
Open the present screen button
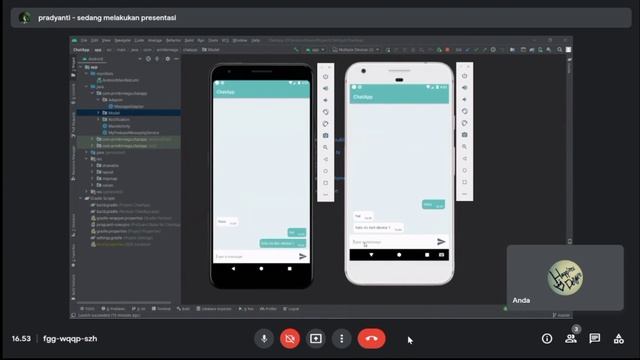(316, 338)
